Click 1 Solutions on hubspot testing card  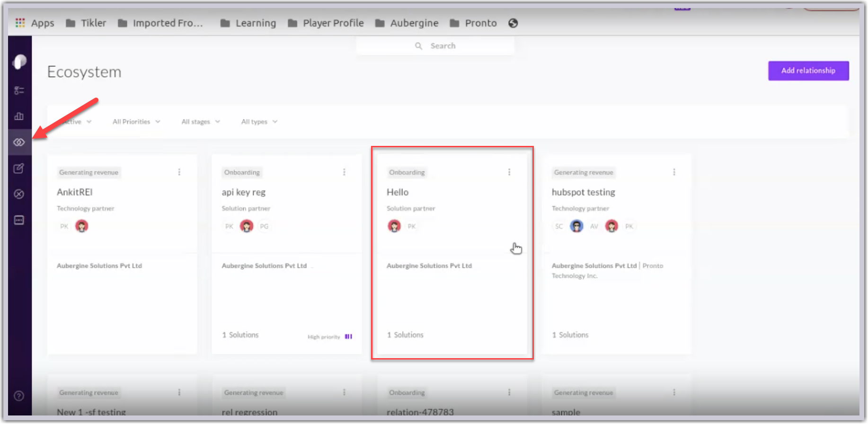tap(570, 335)
